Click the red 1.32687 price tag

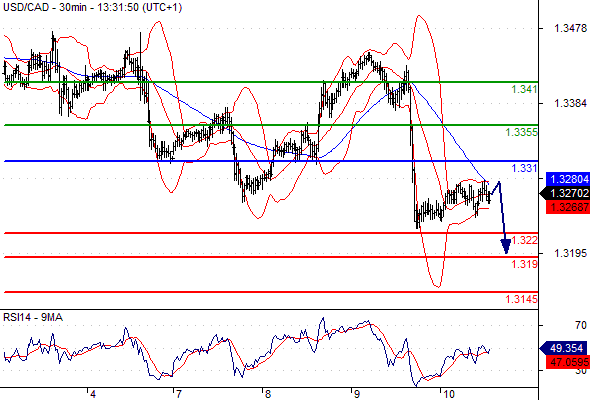click(568, 207)
